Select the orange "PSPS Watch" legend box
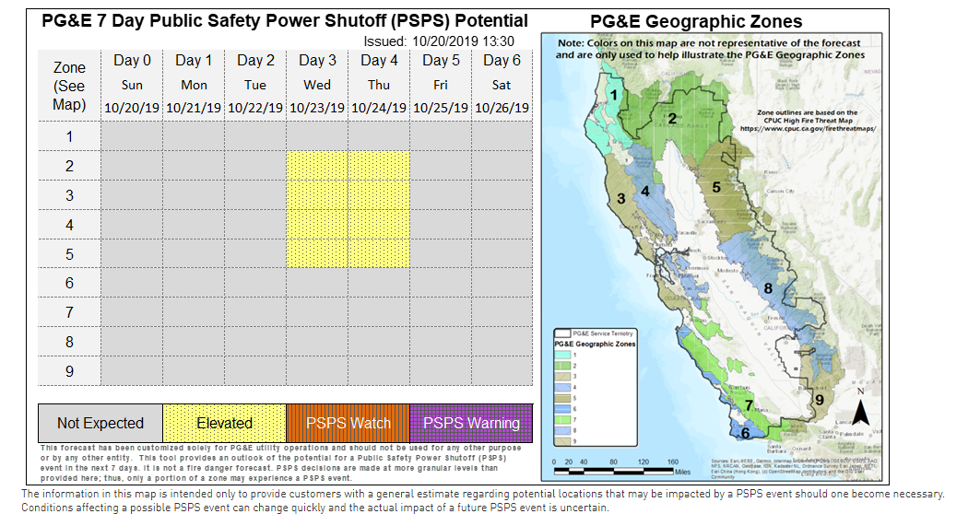 [348, 424]
